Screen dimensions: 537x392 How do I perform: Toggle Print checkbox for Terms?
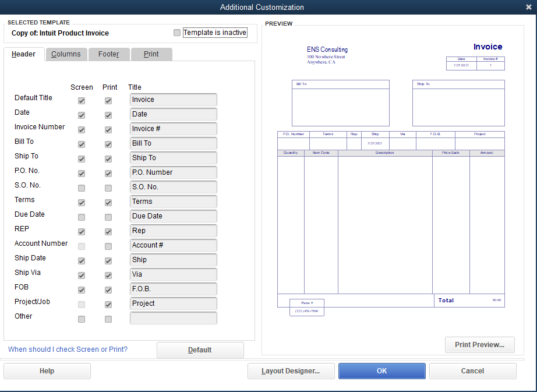tap(108, 203)
